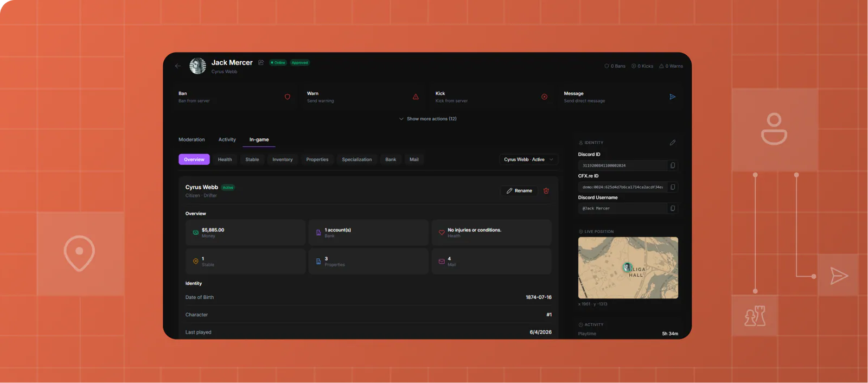
Task: Click the orange Stable pin icon
Action: 195,261
